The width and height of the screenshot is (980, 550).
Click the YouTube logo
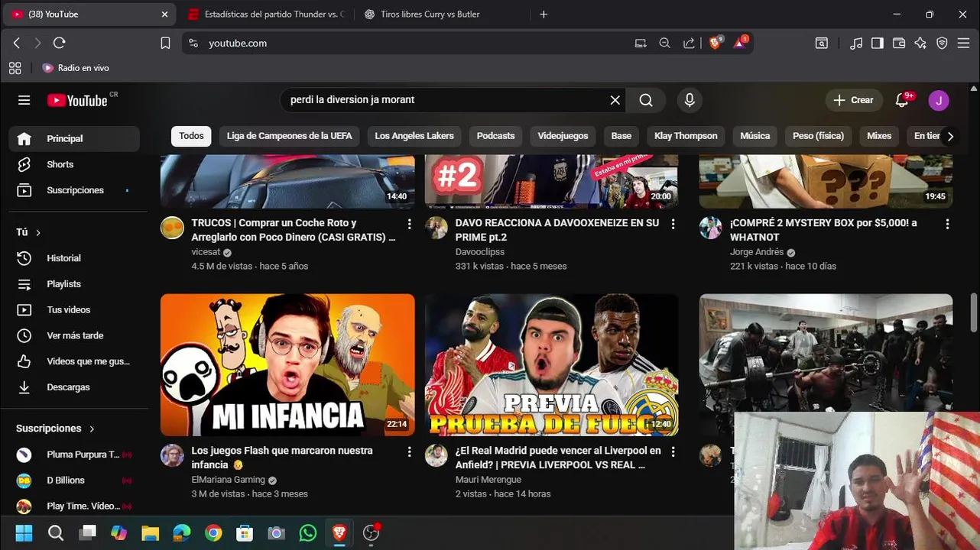click(77, 100)
